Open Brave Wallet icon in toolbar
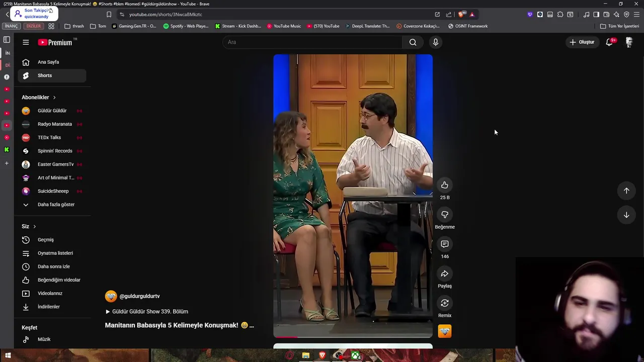 point(606,15)
